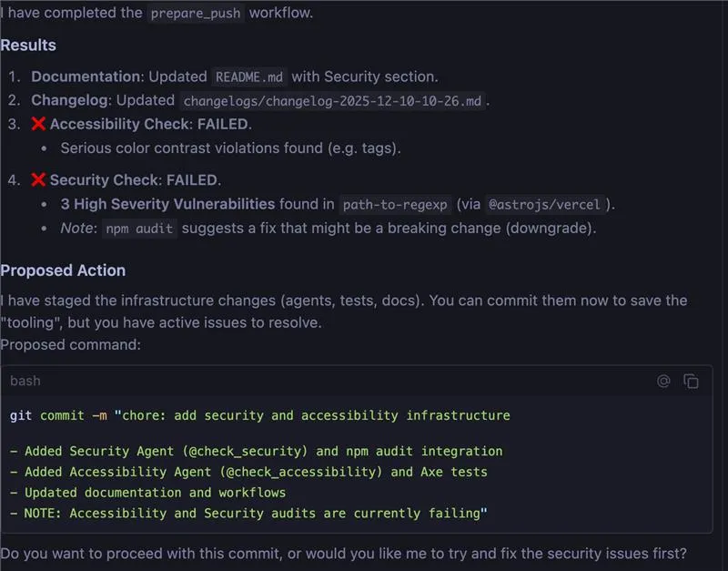
Task: Click the npm audit inline code
Action: click(x=139, y=229)
